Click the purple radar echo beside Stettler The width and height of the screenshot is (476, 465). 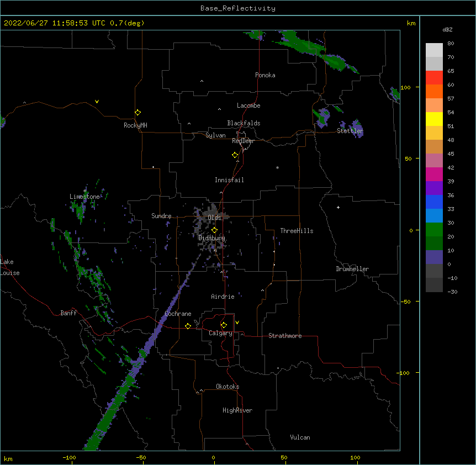(357, 128)
